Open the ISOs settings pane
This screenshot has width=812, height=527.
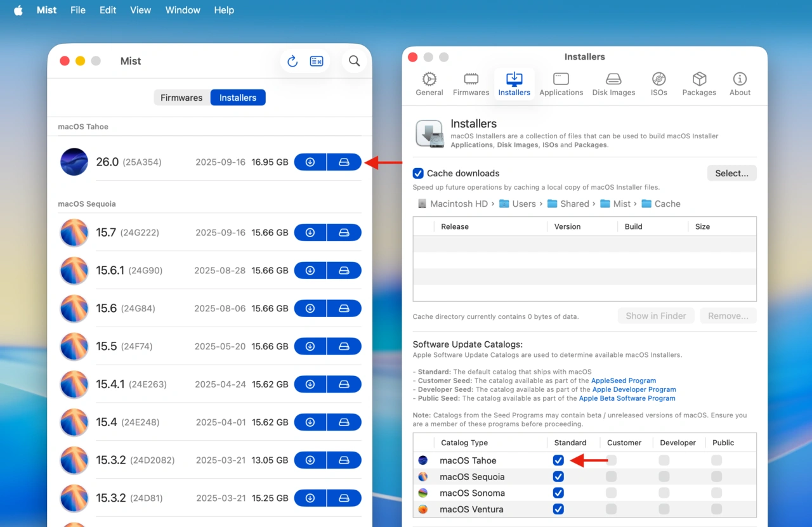[658, 84]
